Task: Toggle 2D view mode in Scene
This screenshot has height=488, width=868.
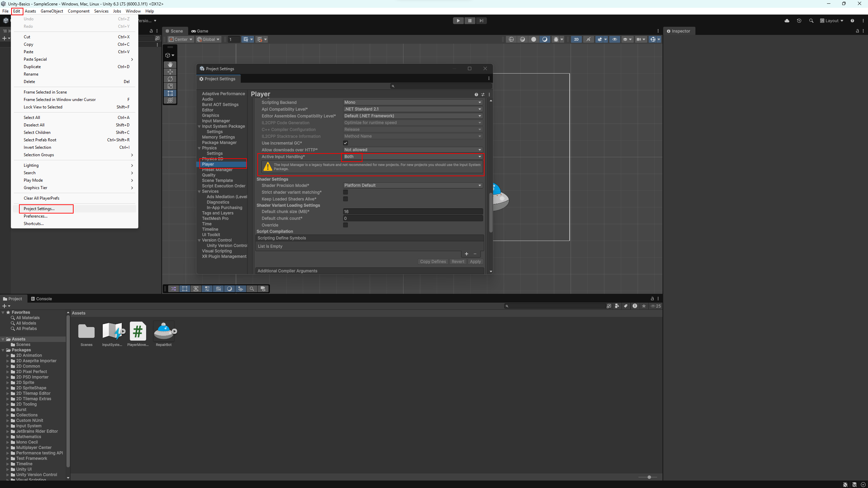Action: [576, 39]
